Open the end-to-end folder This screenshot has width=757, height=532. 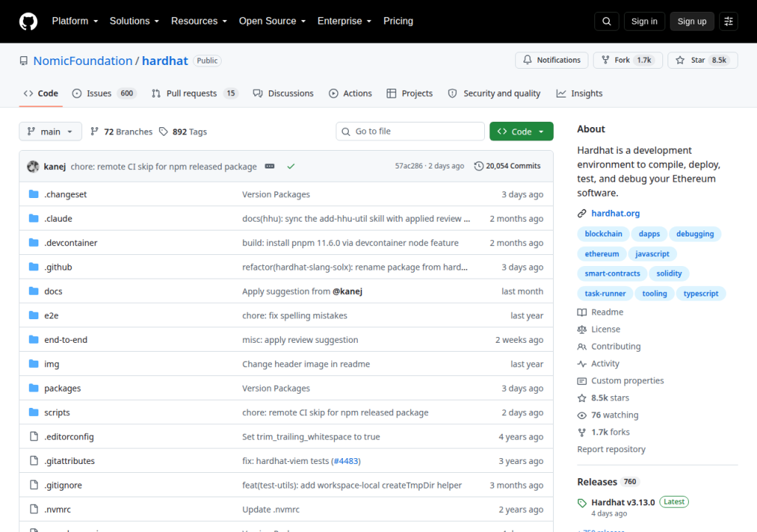pos(66,339)
